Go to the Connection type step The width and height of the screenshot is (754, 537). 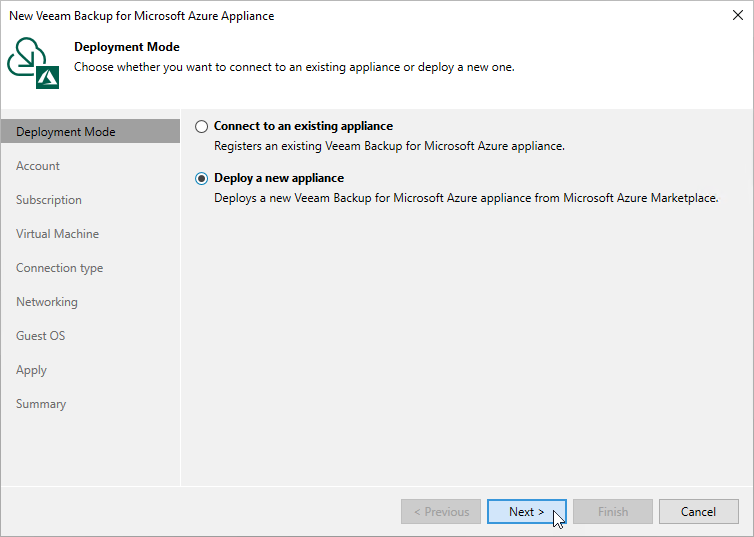pyautogui.click(x=60, y=268)
